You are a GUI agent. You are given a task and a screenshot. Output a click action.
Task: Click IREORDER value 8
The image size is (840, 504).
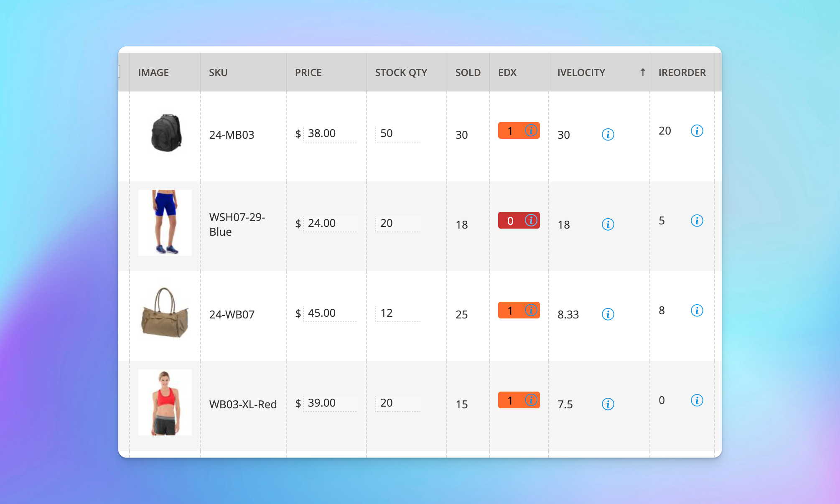[x=662, y=311]
